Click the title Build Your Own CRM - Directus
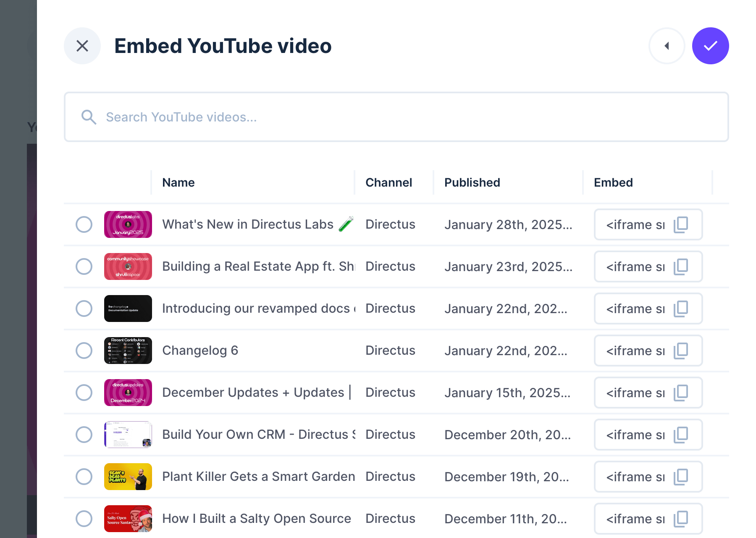Image resolution: width=756 pixels, height=538 pixels. (258, 435)
